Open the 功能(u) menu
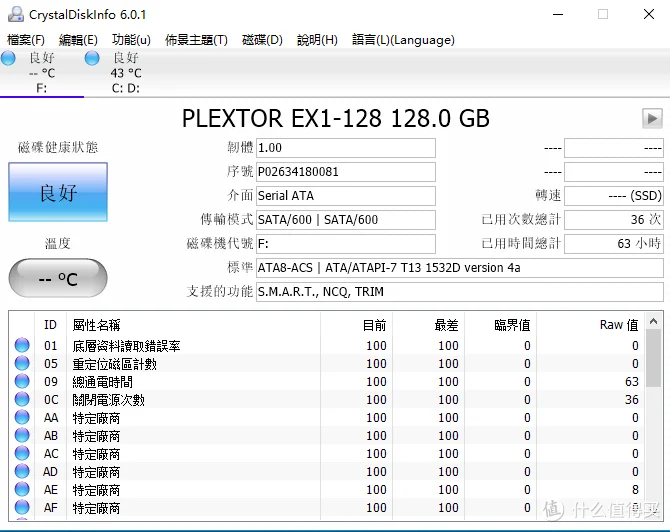Screen dimensions: 670x532 tap(131, 40)
